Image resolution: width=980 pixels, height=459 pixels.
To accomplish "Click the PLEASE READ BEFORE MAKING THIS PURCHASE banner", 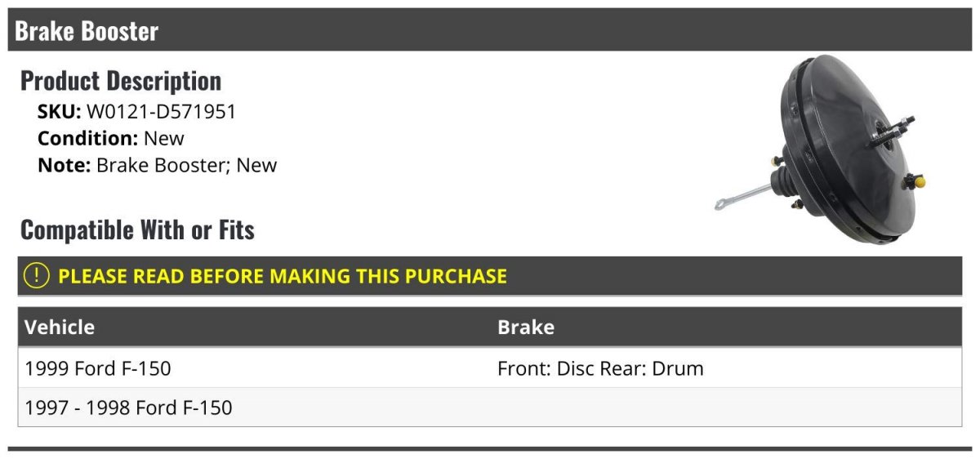I will [x=490, y=276].
